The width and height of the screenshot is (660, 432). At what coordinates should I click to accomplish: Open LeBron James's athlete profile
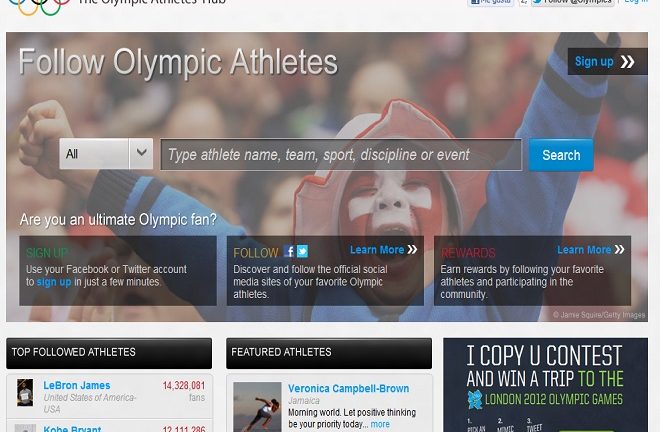pyautogui.click(x=77, y=385)
